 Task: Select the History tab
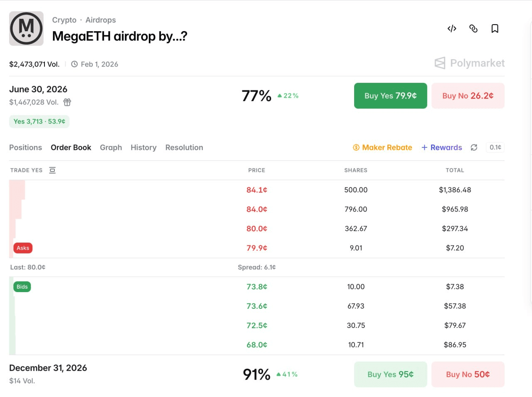pyautogui.click(x=143, y=147)
